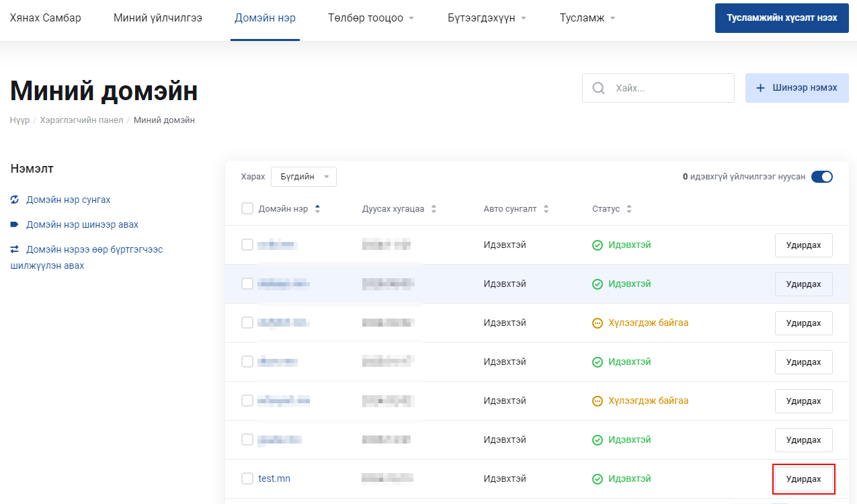Click the Харах label beside the filter
The height and width of the screenshot is (504, 857).
pyautogui.click(x=253, y=177)
